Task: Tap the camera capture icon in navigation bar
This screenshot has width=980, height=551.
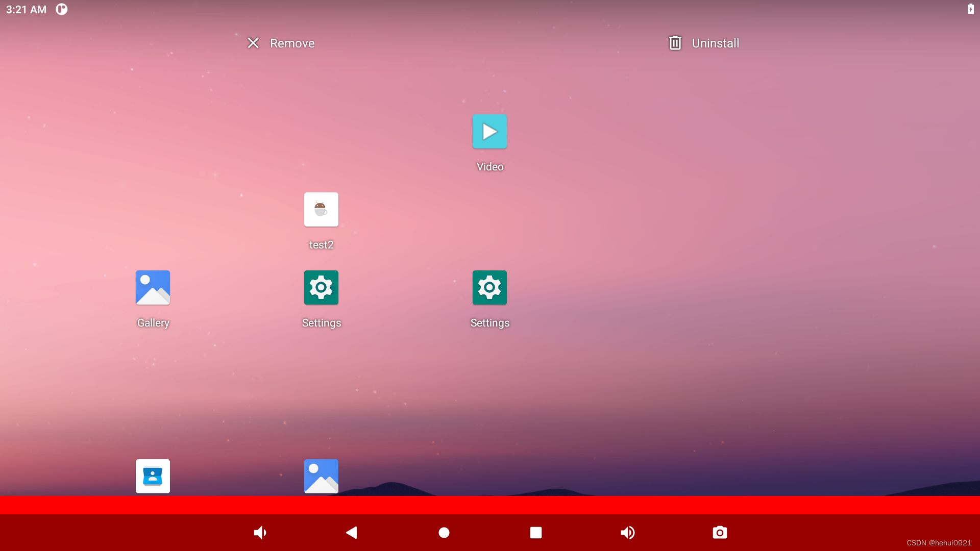Action: click(x=719, y=532)
